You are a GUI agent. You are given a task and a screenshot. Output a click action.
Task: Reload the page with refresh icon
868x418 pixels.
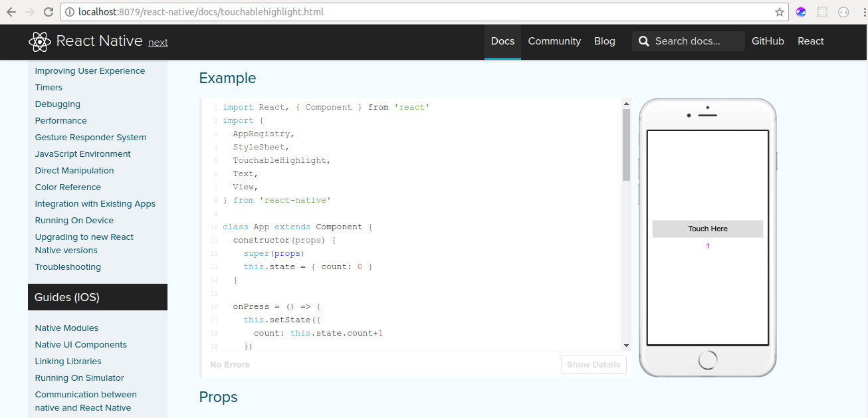pos(49,12)
